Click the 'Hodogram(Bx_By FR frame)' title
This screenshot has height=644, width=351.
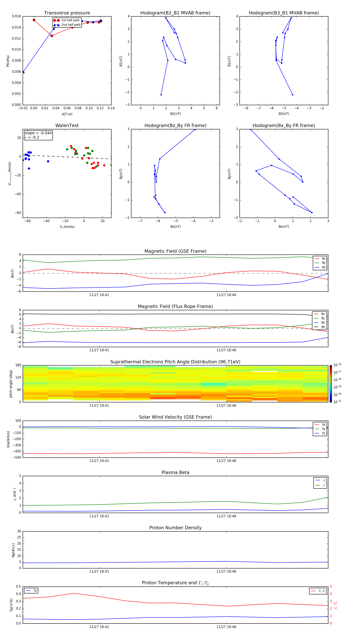pyautogui.click(x=284, y=125)
